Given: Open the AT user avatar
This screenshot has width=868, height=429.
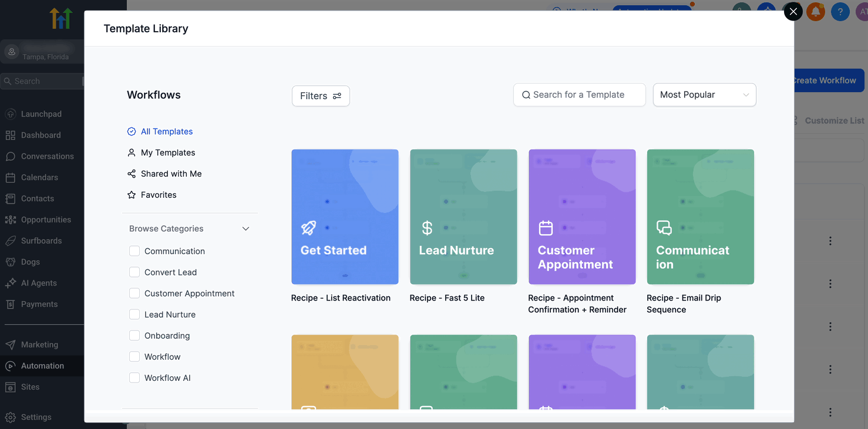Looking at the screenshot, I should point(862,11).
